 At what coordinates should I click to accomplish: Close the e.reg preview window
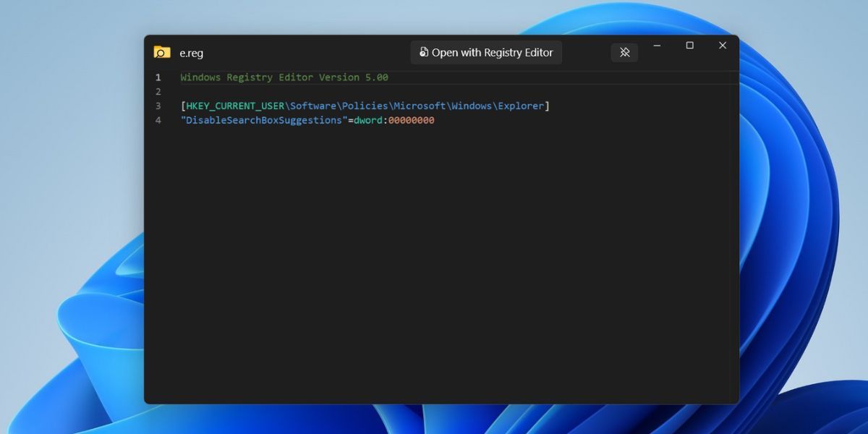coord(722,46)
